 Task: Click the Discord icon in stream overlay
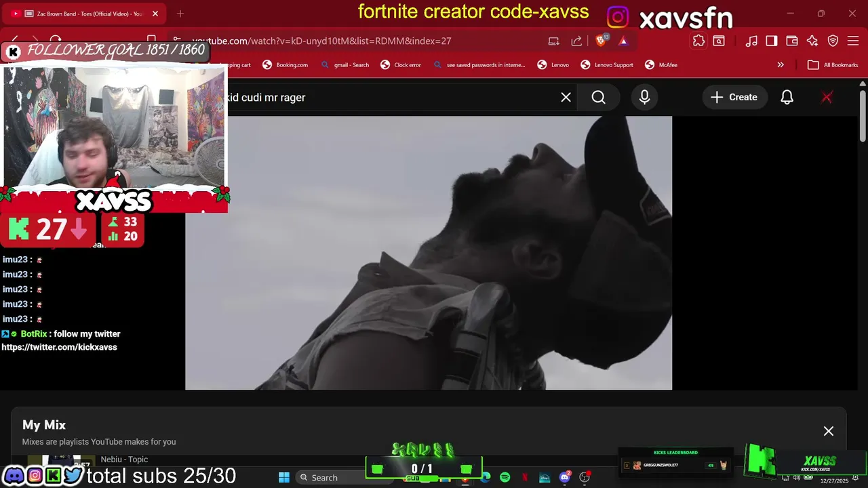15,476
